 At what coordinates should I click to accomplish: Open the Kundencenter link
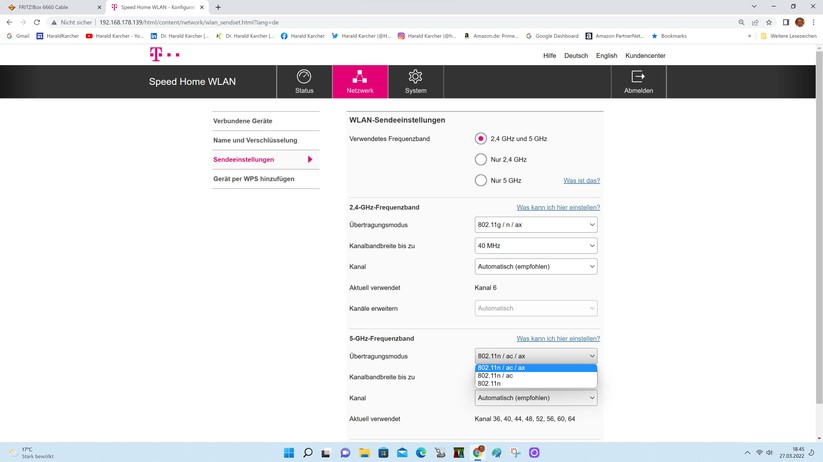coord(645,56)
